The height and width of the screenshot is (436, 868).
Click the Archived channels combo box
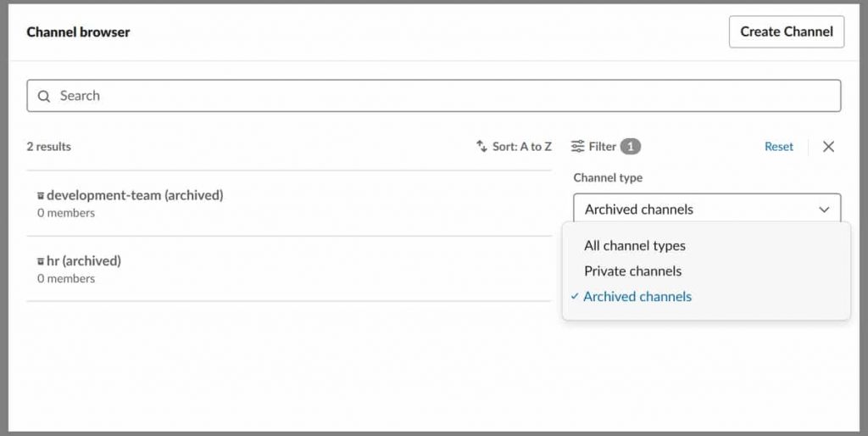click(x=695, y=210)
